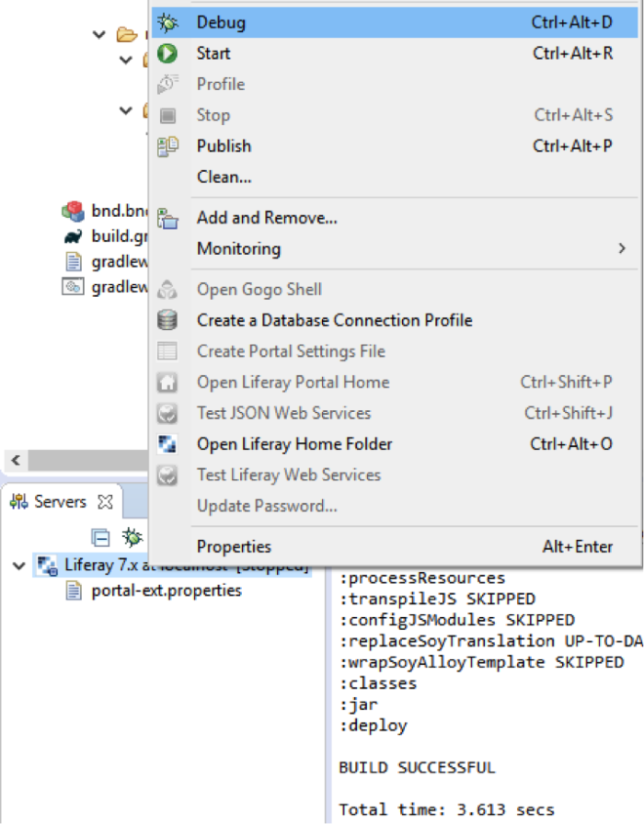Click the Add and Remove icon
The image size is (644, 824).
[167, 218]
